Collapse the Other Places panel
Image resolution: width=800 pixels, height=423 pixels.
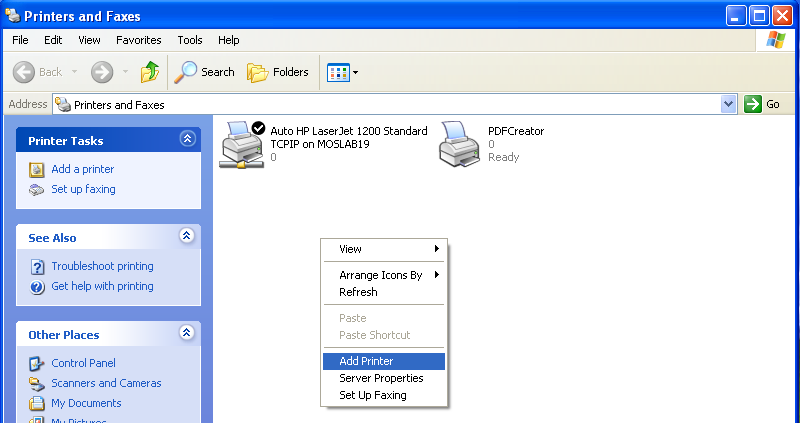tap(187, 333)
